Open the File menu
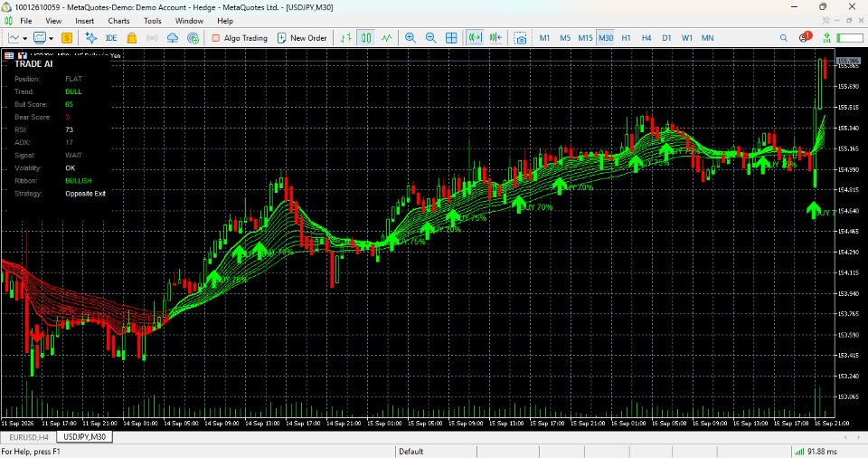This screenshot has width=868, height=458. (x=26, y=21)
